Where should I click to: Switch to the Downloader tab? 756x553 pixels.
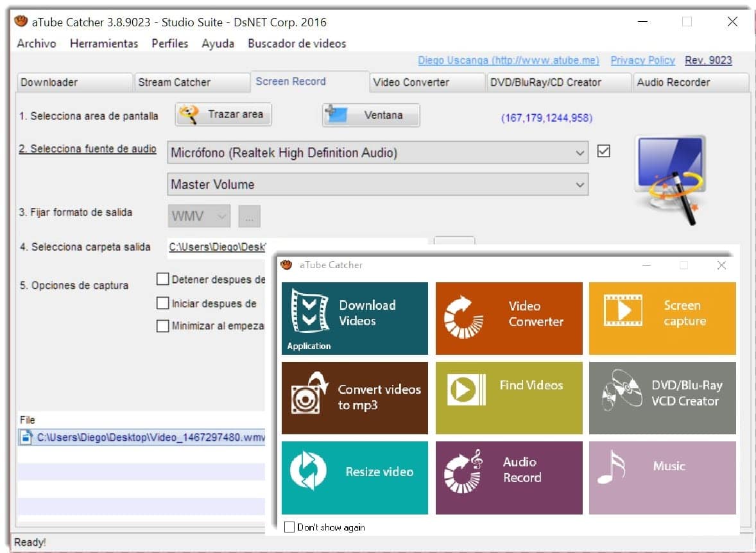[74, 82]
